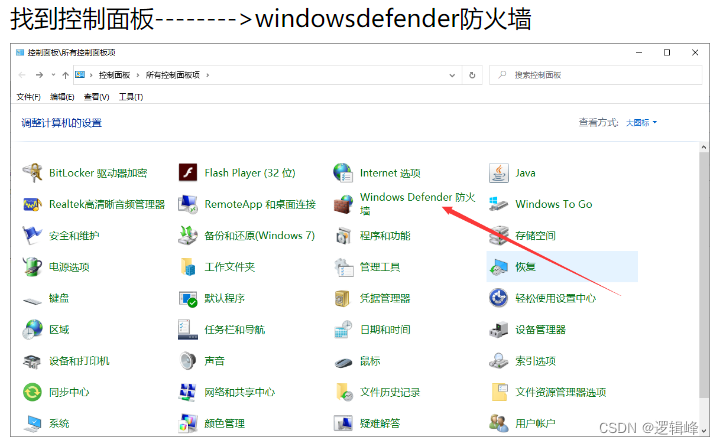The image size is (714, 444).
Task: Open 任务栏和导航 icon
Action: pyautogui.click(x=188, y=330)
